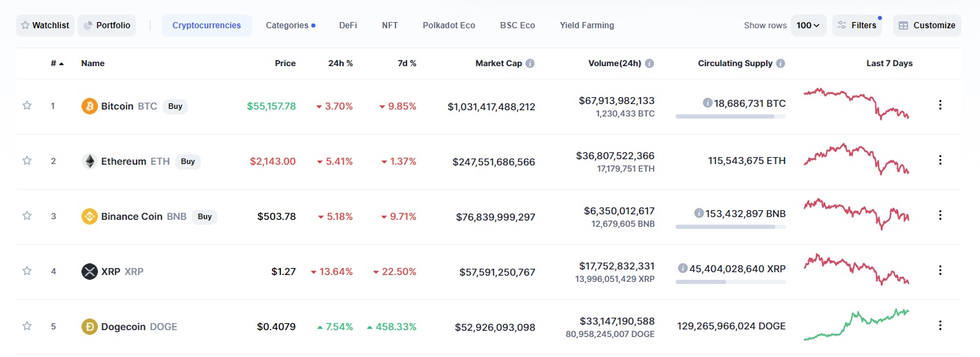Image resolution: width=980 pixels, height=357 pixels.
Task: Click info icon beside XRP supply
Action: click(683, 268)
